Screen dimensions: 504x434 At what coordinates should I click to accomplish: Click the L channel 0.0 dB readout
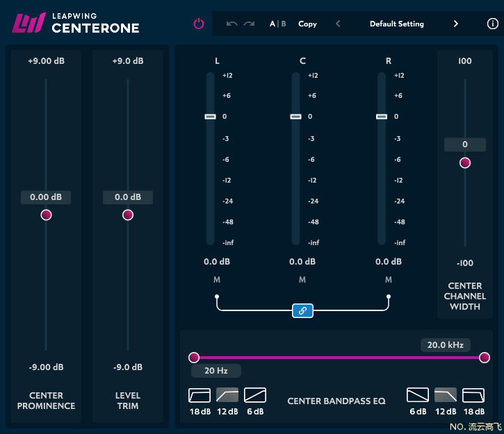(x=217, y=262)
